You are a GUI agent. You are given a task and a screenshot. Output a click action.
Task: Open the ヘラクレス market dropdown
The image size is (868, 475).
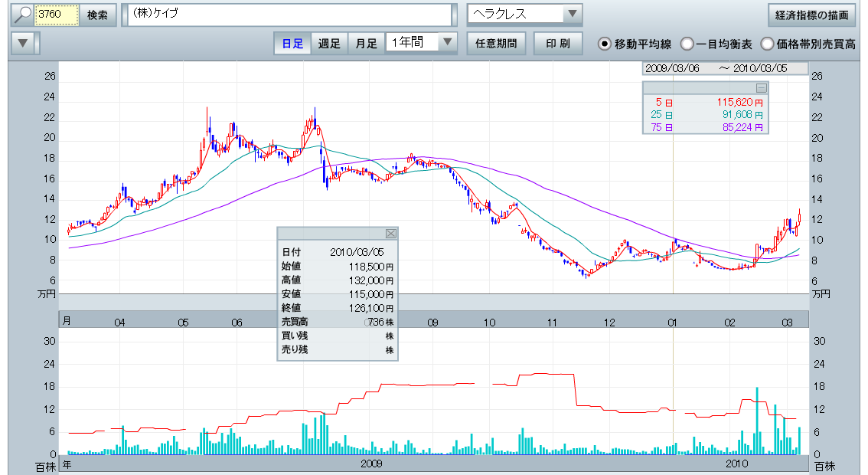[x=524, y=15]
